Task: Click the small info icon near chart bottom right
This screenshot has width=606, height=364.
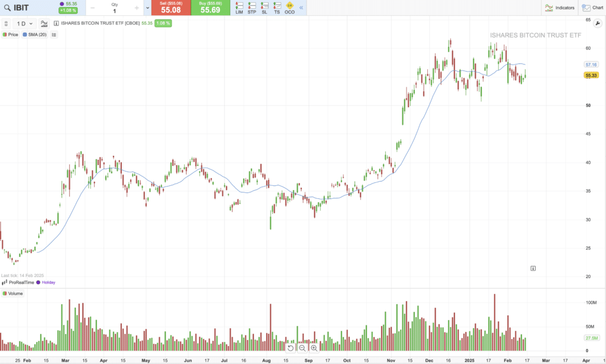Action: (533, 268)
